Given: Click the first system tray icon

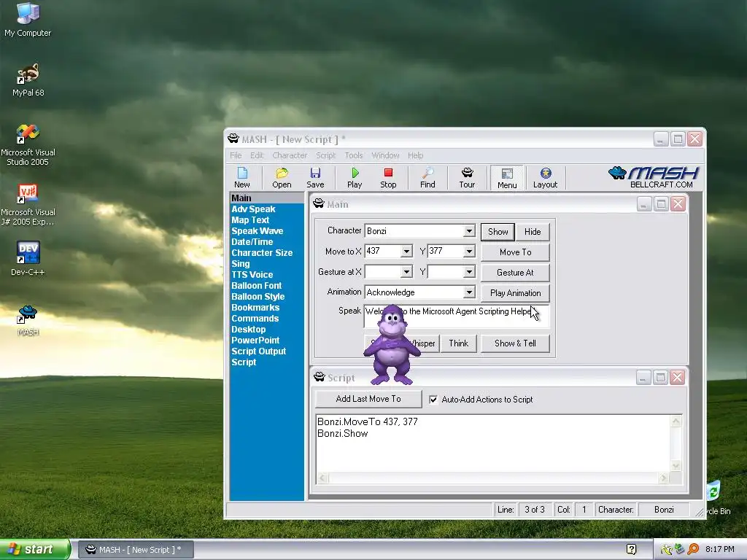Looking at the screenshot, I should [667, 549].
